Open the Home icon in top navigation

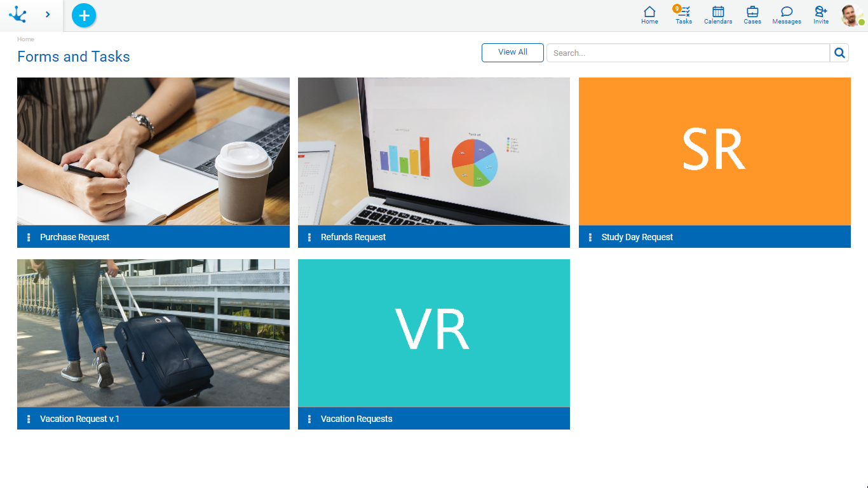point(649,15)
